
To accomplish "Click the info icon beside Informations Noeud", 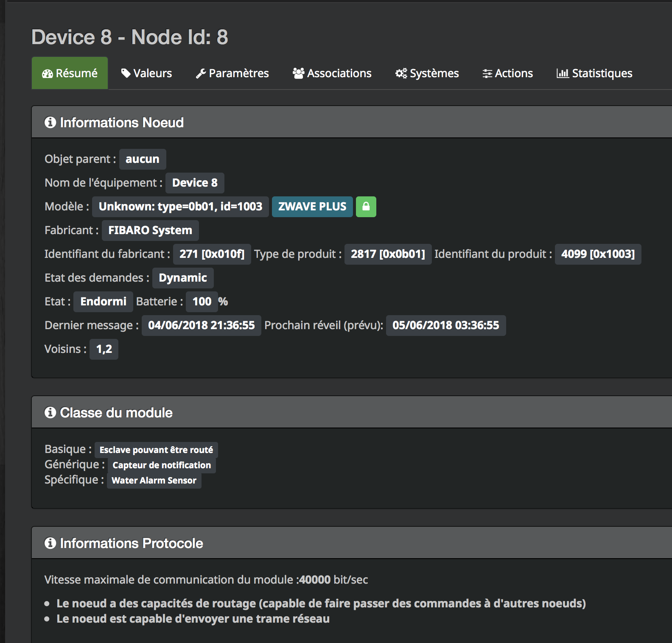I will tap(50, 122).
